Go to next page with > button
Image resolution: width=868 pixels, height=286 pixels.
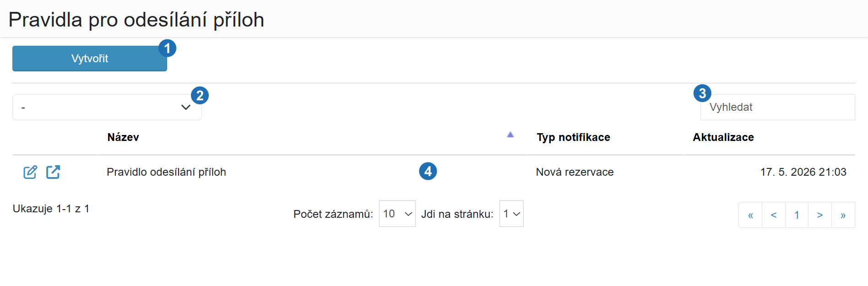coord(820,215)
